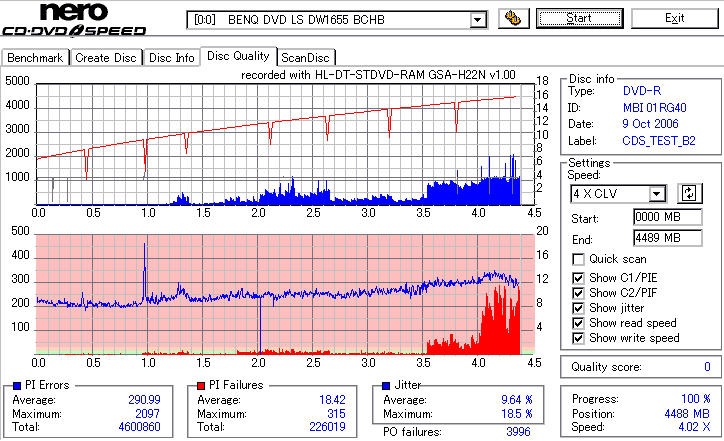Click the Position value 4488 MB
The width and height of the screenshot is (724, 441).
687,414
